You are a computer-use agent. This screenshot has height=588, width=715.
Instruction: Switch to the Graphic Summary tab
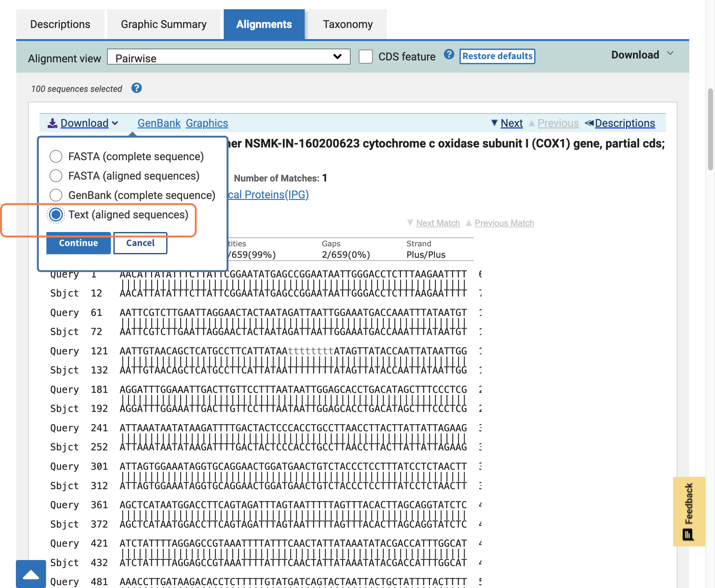[x=164, y=24]
